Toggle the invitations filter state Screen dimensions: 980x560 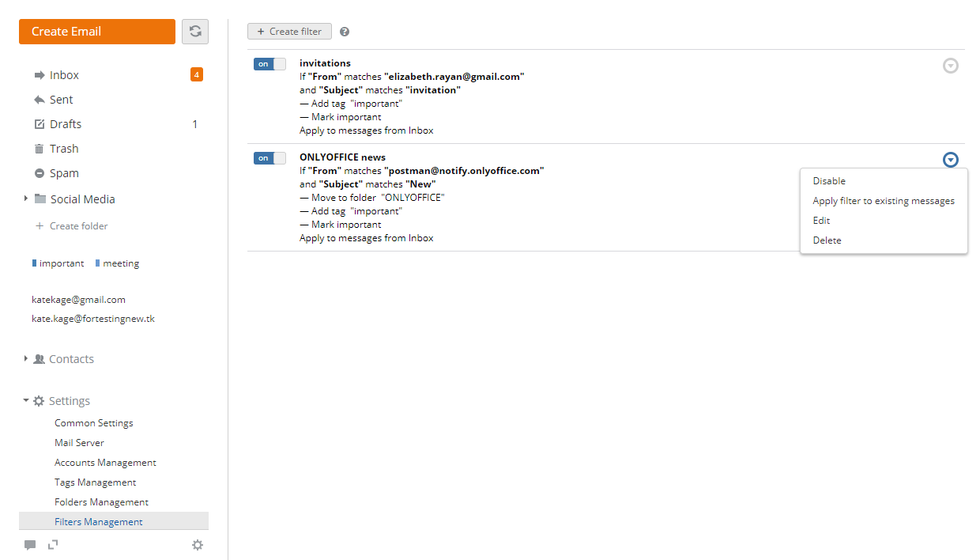click(x=269, y=63)
